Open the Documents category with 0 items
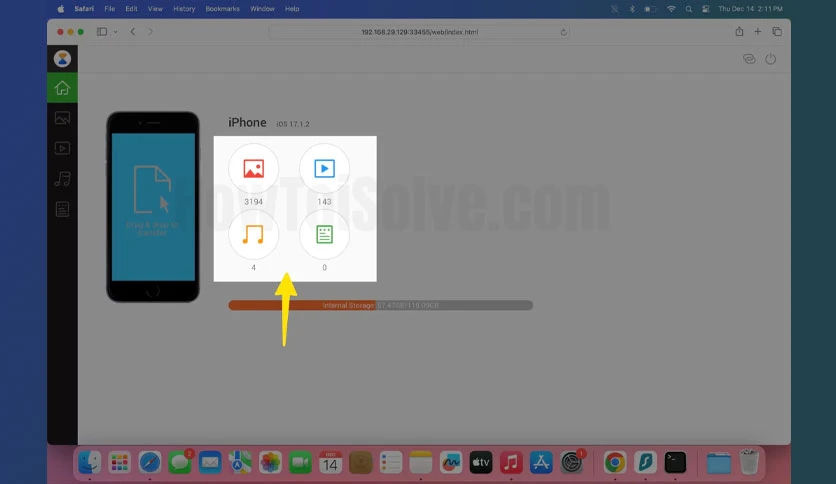The width and height of the screenshot is (836, 484). click(x=324, y=235)
